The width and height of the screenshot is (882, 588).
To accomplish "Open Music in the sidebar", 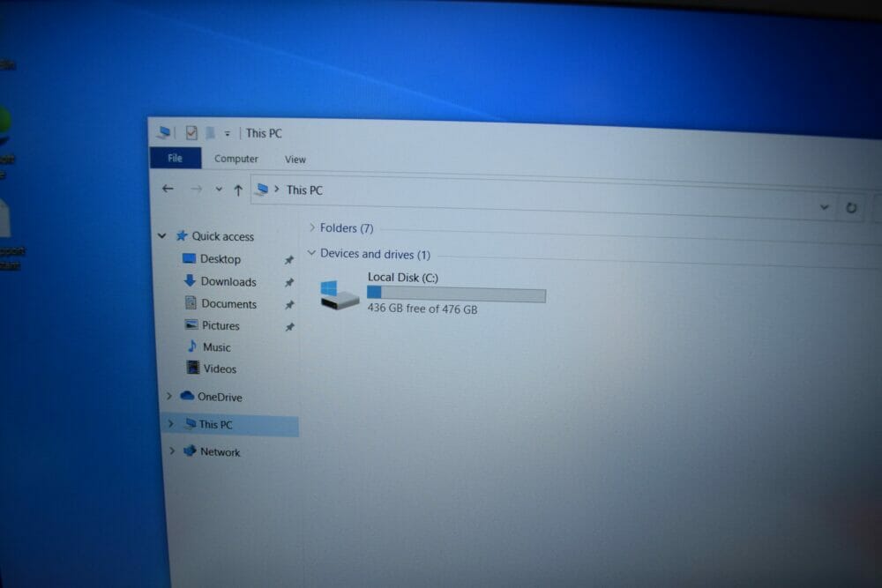I will (x=217, y=347).
